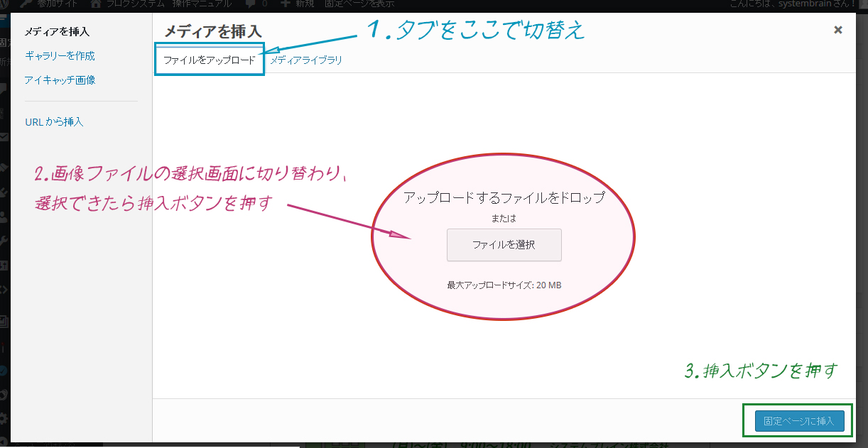The height and width of the screenshot is (448, 868).
Task: Click the wrench tools icon in the admin sidebar
Action: tap(4, 240)
